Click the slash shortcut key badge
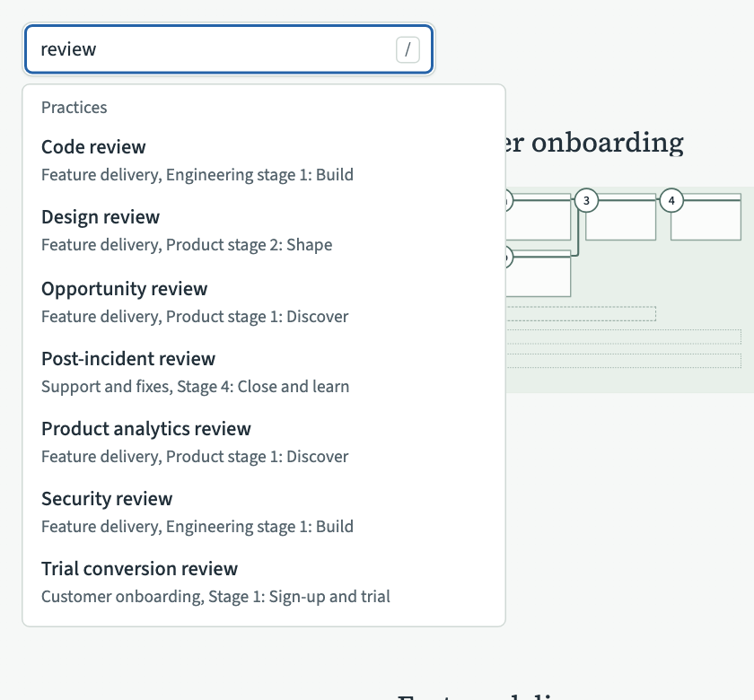This screenshot has width=754, height=700. click(408, 49)
